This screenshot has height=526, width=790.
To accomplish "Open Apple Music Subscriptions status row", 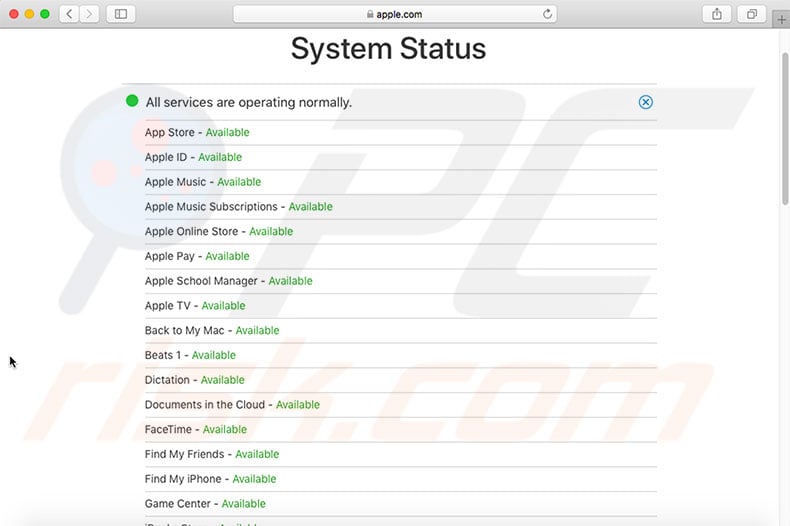I will tap(401, 207).
